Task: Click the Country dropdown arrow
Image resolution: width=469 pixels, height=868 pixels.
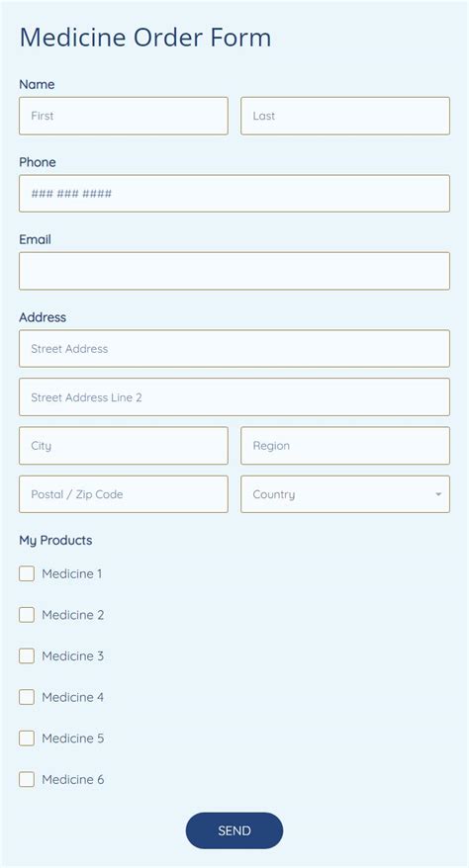Action: (x=438, y=493)
